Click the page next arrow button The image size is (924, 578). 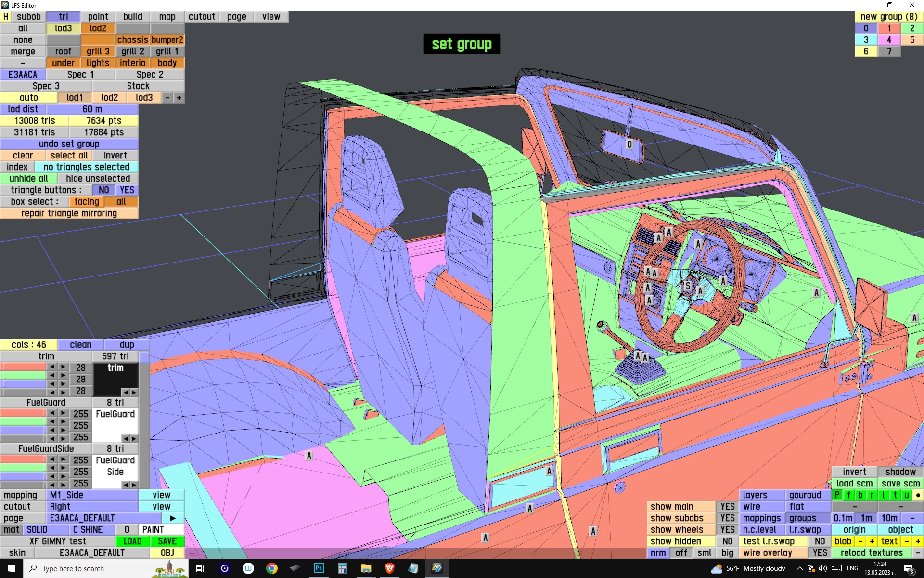(173, 518)
